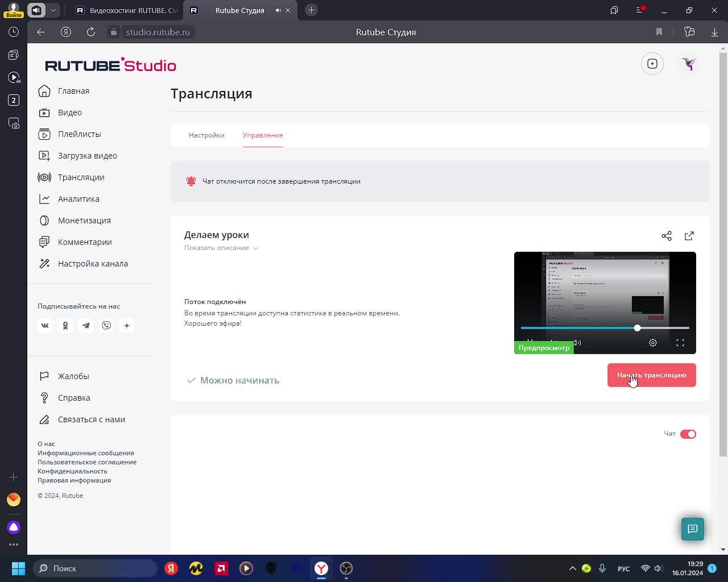Click the add video plus icon in header
This screenshot has width=728, height=582.
[x=652, y=64]
